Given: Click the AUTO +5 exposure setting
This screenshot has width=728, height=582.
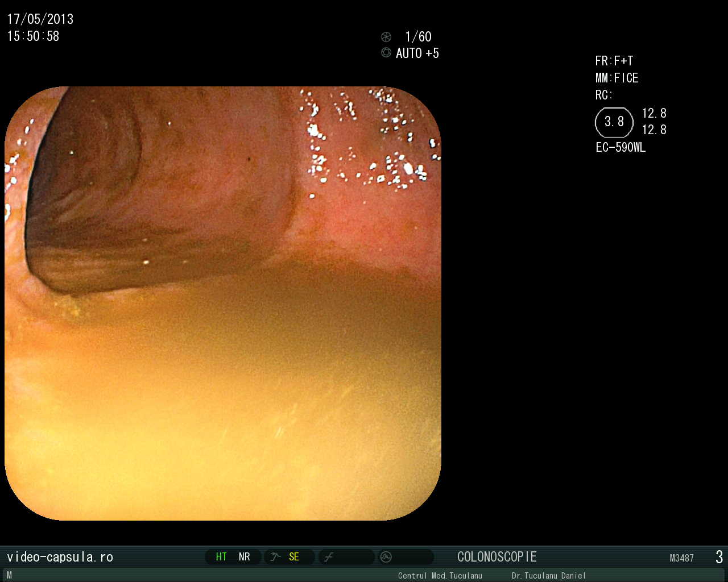Looking at the screenshot, I should (x=417, y=53).
